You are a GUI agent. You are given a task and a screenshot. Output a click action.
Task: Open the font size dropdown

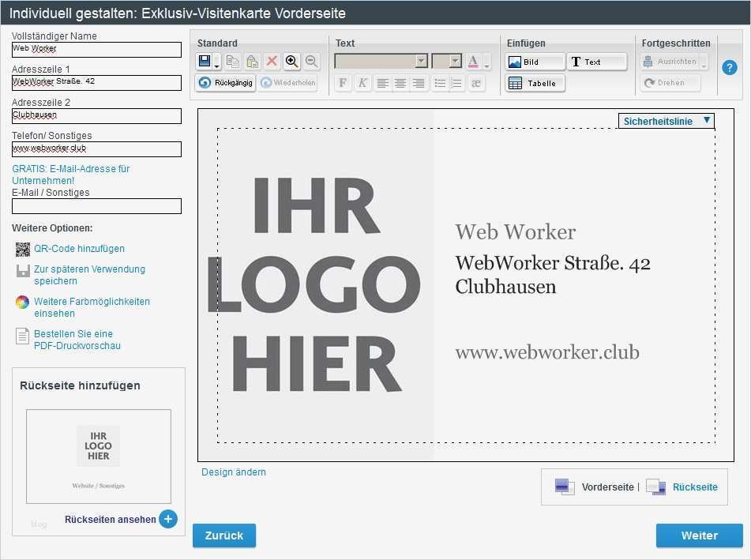click(447, 61)
